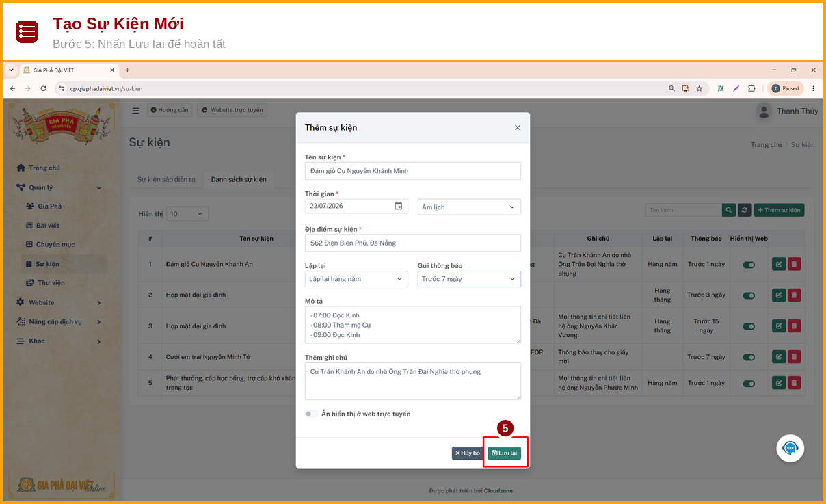The width and height of the screenshot is (826, 504).
Task: Open the Trước 7 ngày notification dropdown
Action: click(469, 279)
